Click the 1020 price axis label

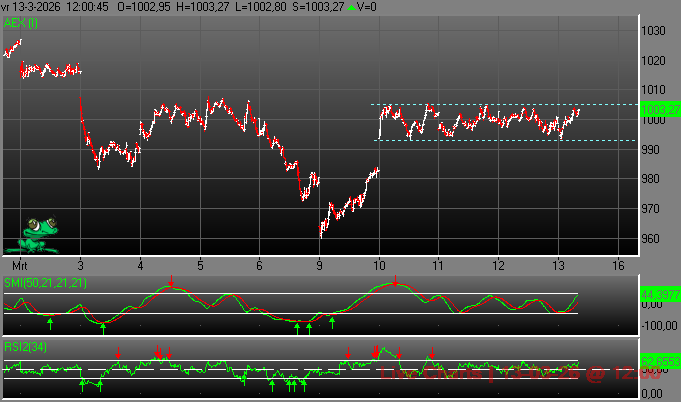pos(653,61)
